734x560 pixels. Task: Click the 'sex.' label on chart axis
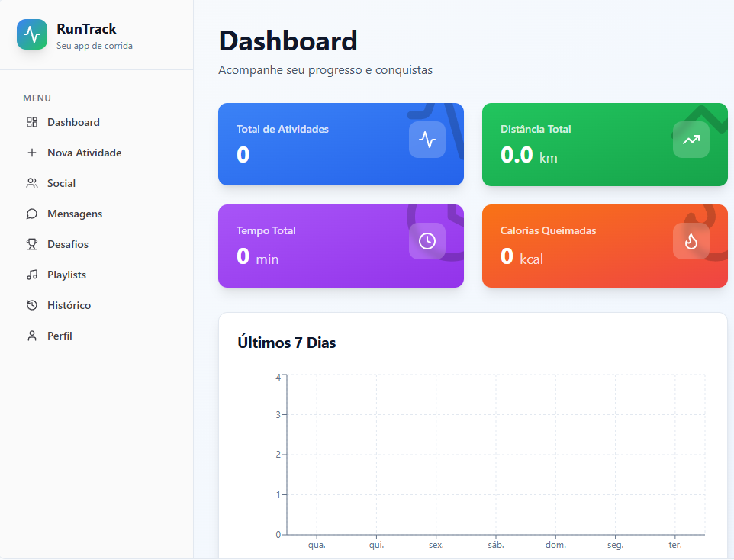pos(436,545)
